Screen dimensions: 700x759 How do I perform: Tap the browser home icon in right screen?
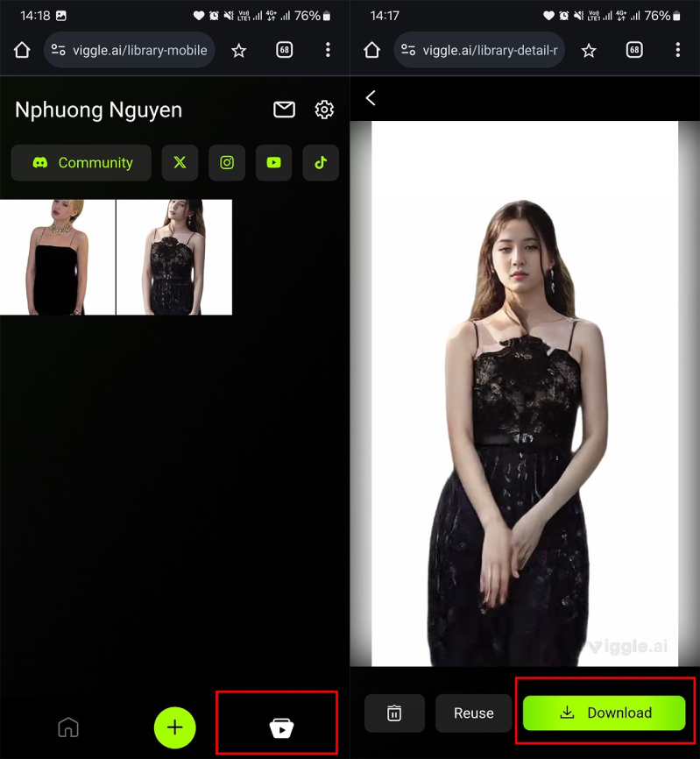point(371,50)
